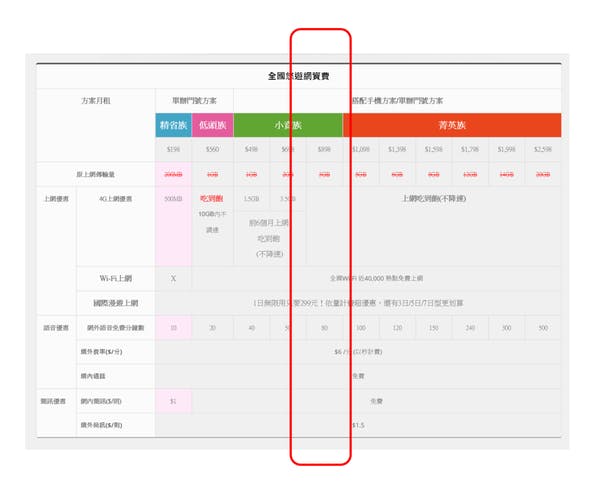Screen dimensions: 600x492
Task: Click the 語音優惠 section label
Action: (56, 328)
